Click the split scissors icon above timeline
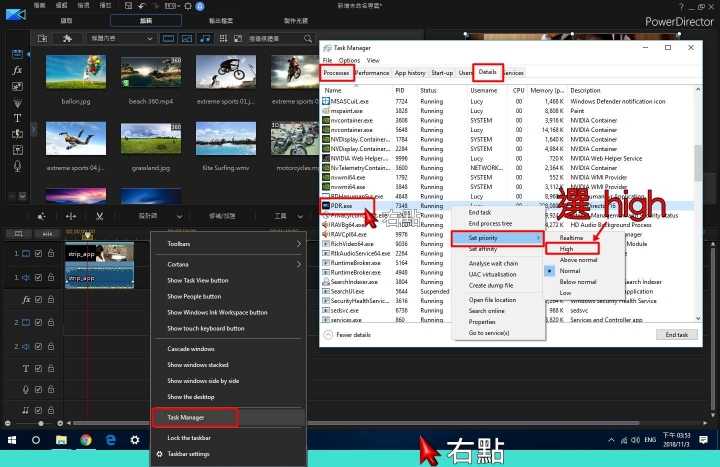 point(99,216)
